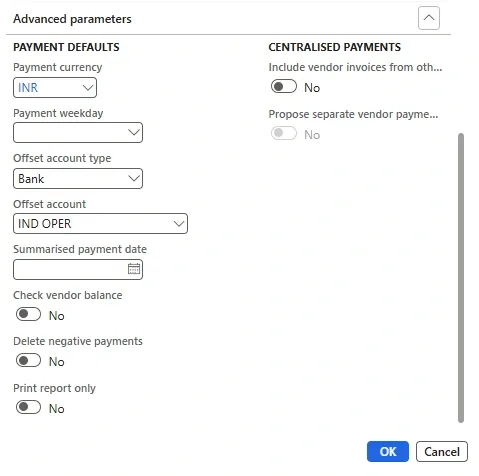The height and width of the screenshot is (476, 479).
Task: Click the PAYMENT DEFAULTS group label
Action: [66, 47]
